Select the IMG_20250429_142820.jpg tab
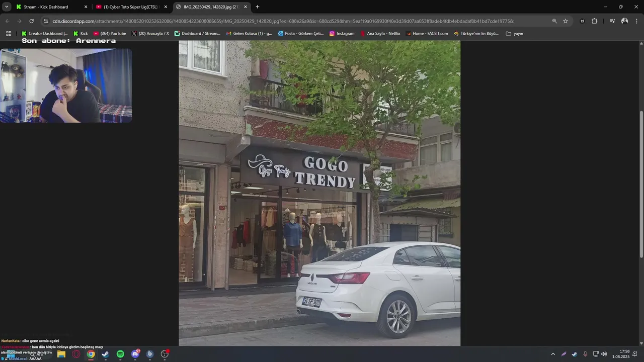The image size is (644, 362). tap(212, 7)
